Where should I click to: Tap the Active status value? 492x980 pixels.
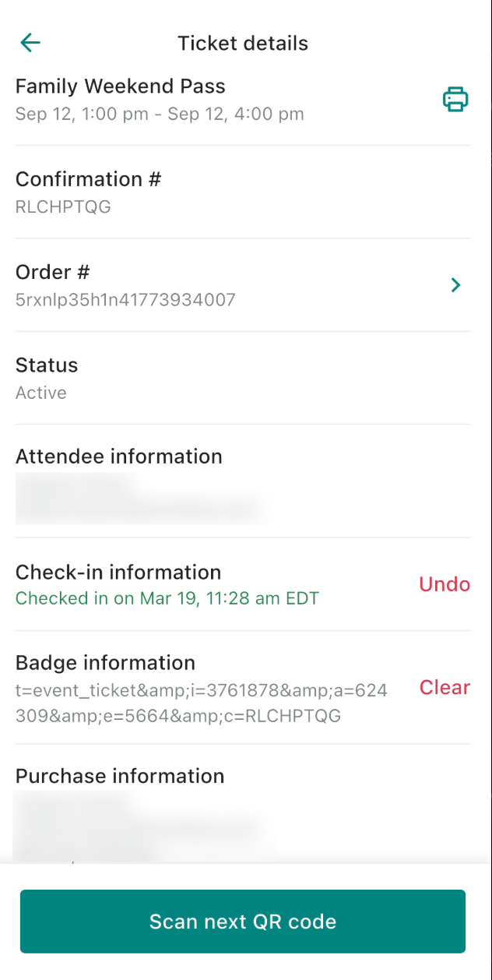coord(41,393)
